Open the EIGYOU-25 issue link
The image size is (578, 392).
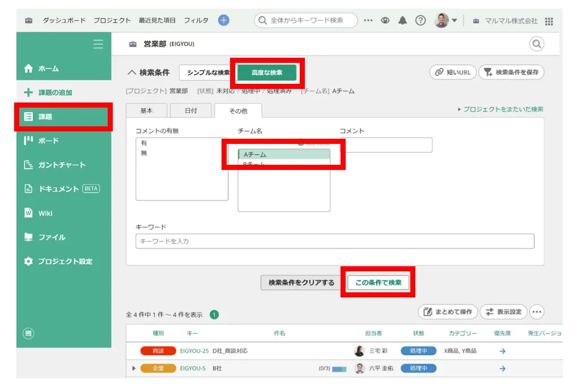coord(194,351)
